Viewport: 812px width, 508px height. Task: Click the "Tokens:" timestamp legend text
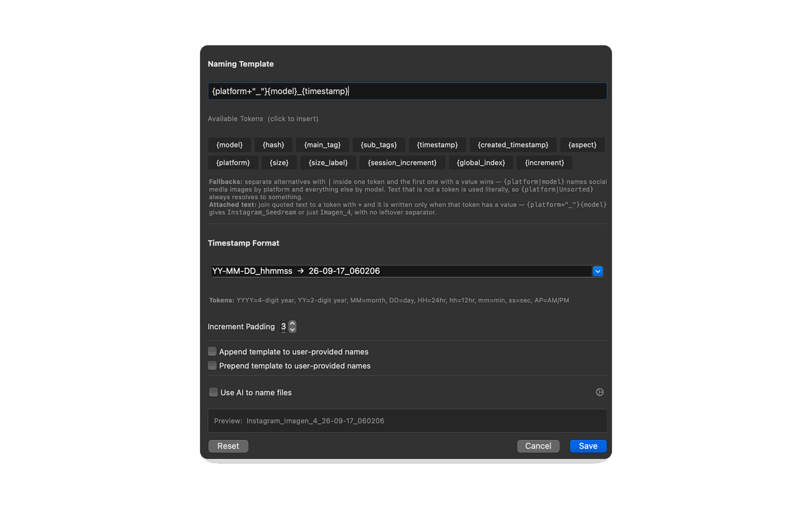(389, 300)
